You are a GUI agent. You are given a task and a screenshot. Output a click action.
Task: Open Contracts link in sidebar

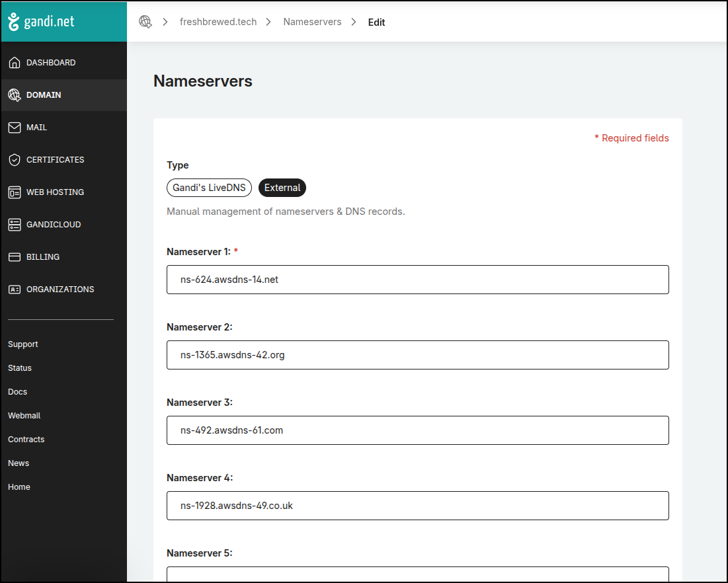pyautogui.click(x=26, y=440)
